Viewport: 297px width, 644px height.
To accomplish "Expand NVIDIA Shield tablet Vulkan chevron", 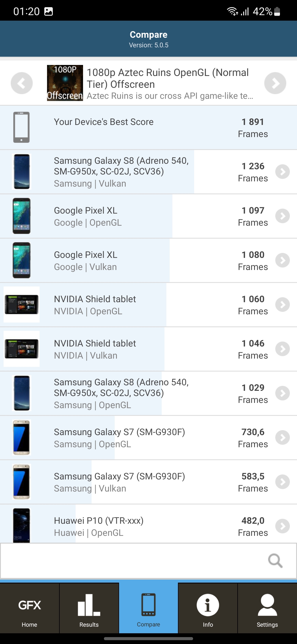I will tap(282, 349).
